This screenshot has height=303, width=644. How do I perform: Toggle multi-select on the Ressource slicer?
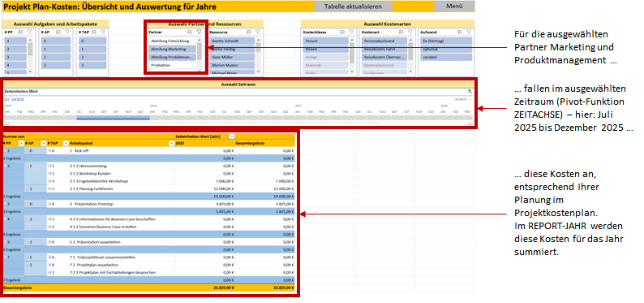249,32
